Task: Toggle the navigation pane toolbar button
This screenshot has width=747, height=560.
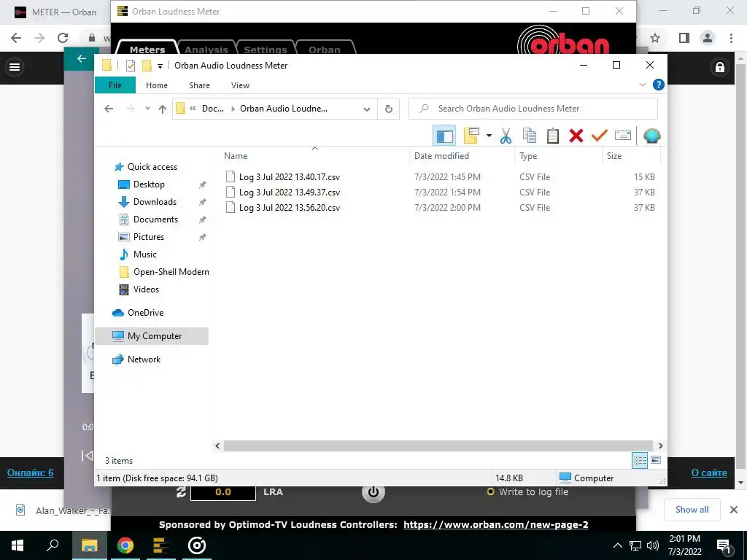Action: (444, 136)
